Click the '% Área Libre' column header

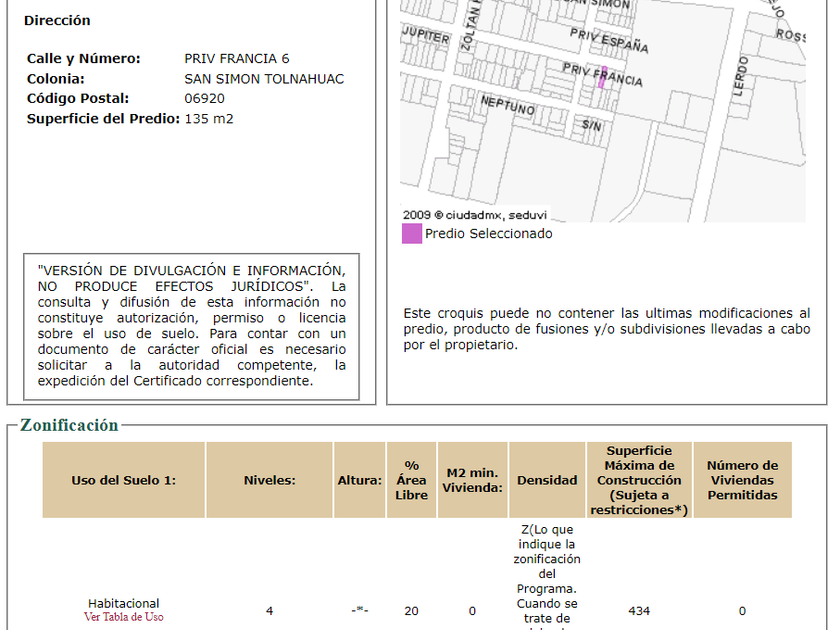(411, 480)
